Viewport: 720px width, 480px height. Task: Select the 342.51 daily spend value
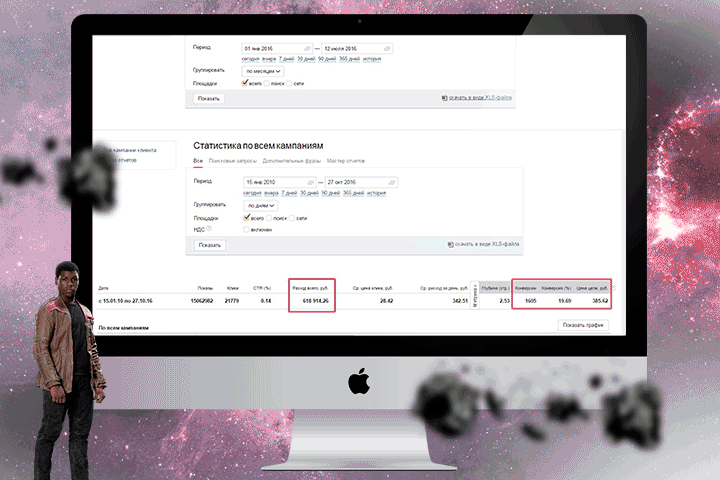(x=460, y=301)
